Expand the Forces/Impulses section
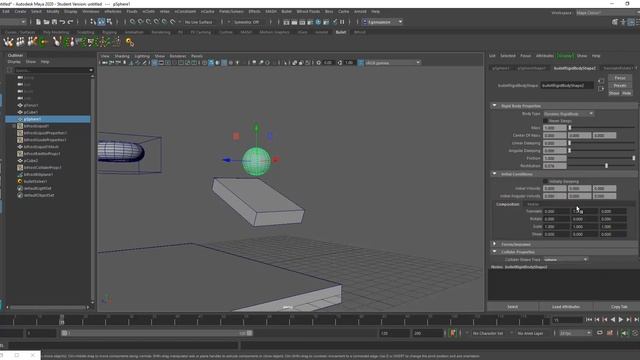 pos(494,244)
